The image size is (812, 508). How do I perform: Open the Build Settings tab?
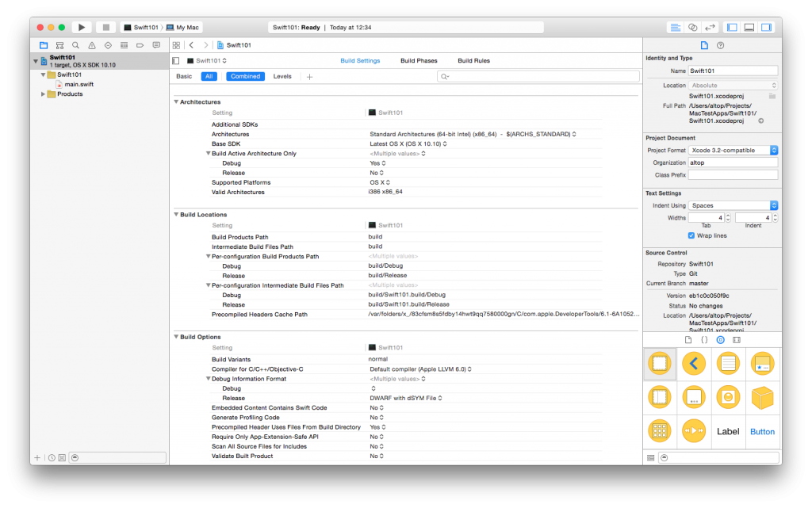point(360,60)
